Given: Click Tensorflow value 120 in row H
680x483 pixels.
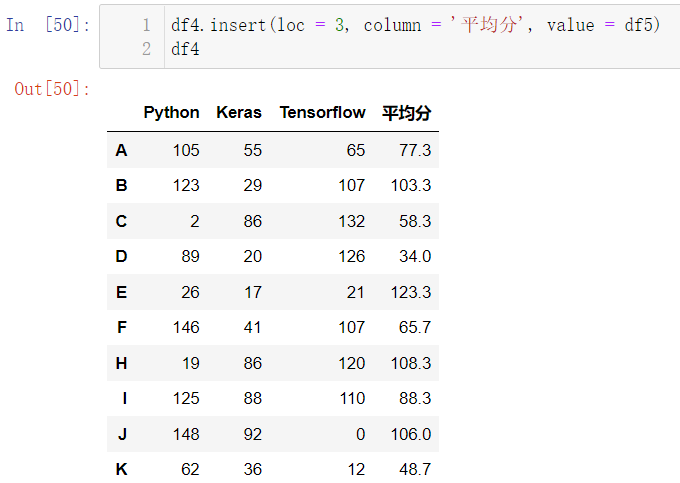Looking at the screenshot, I should (352, 363).
